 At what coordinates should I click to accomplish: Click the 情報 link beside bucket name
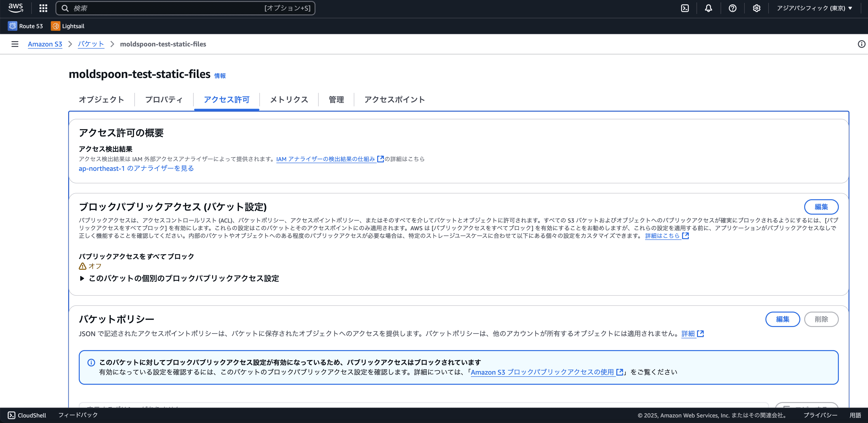click(220, 76)
